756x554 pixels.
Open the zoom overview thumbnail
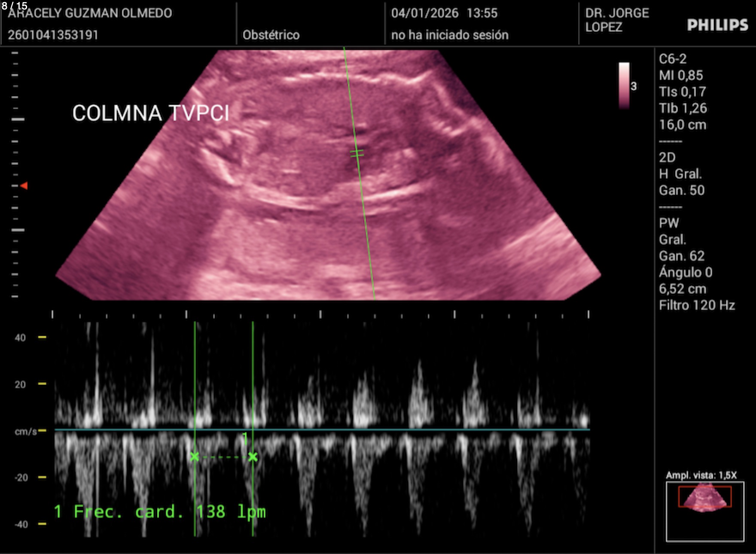tap(704, 511)
